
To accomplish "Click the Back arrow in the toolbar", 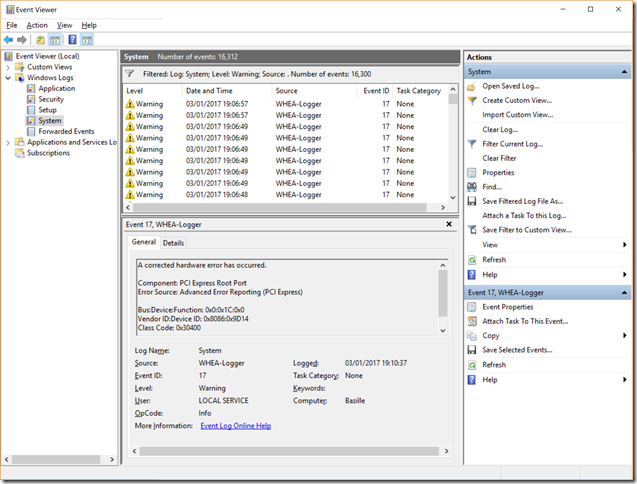I will [x=9, y=40].
